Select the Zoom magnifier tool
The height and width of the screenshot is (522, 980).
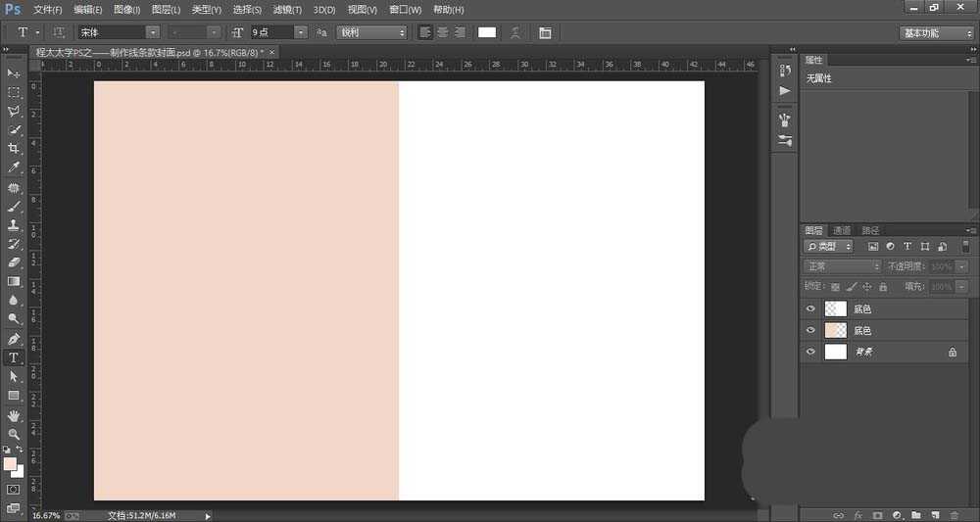(x=14, y=434)
